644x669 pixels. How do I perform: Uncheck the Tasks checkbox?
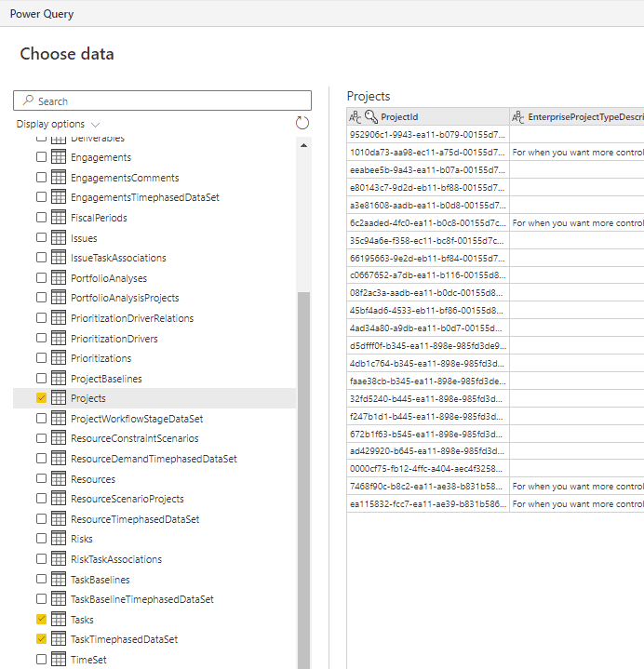(x=41, y=619)
